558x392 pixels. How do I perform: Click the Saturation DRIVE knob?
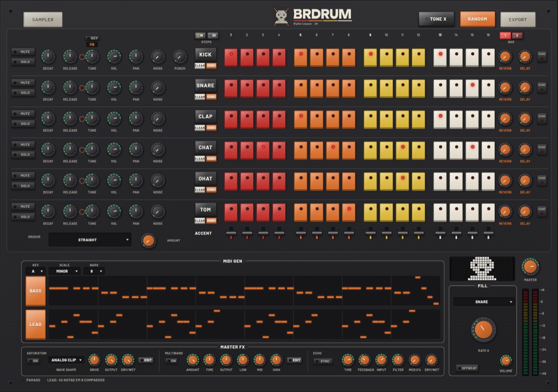(94, 360)
